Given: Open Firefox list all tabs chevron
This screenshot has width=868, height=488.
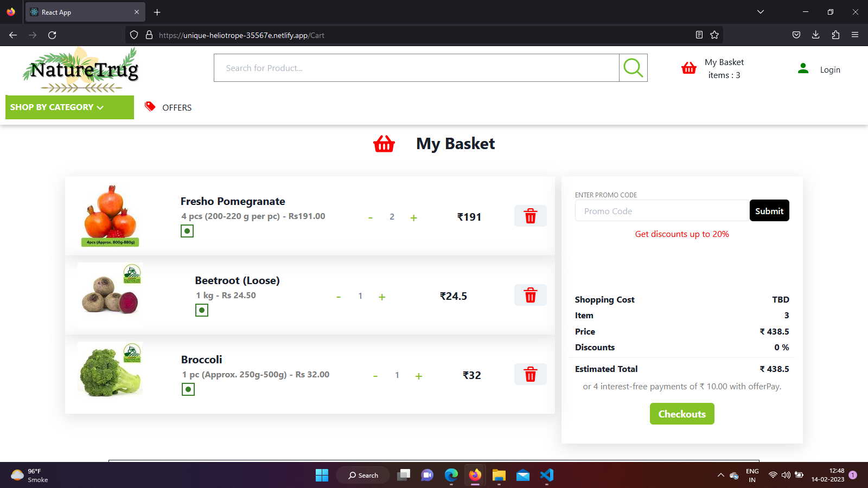Looking at the screenshot, I should (761, 12).
